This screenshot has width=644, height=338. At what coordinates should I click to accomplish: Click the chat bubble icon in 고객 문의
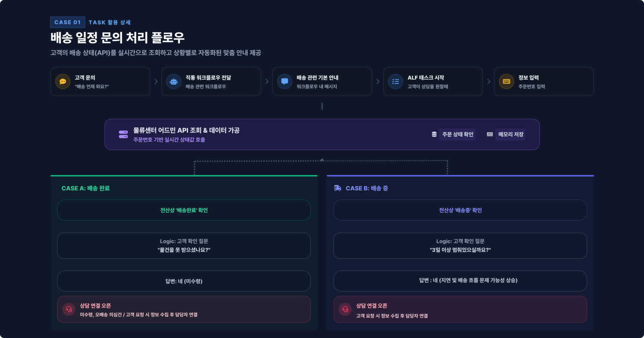pos(63,82)
